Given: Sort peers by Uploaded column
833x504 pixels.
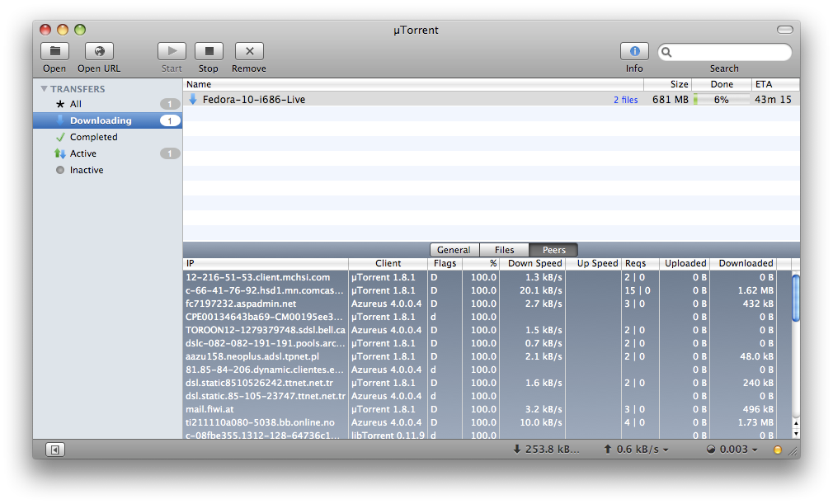Looking at the screenshot, I should [685, 263].
